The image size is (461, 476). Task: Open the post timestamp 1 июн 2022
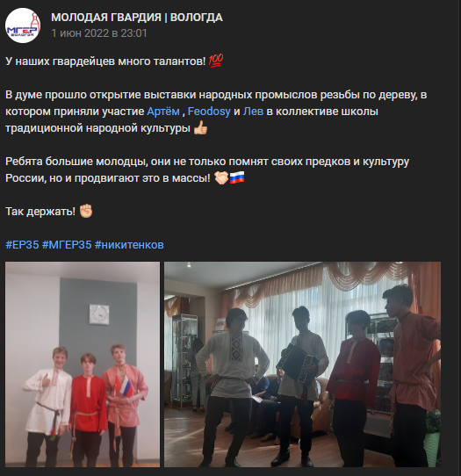coord(99,33)
